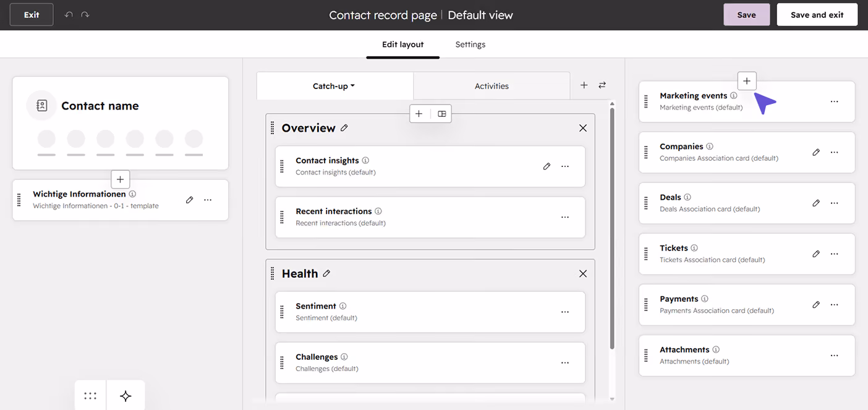This screenshot has height=410, width=868.
Task: Click info icon next to Attachments
Action: [x=716, y=349]
